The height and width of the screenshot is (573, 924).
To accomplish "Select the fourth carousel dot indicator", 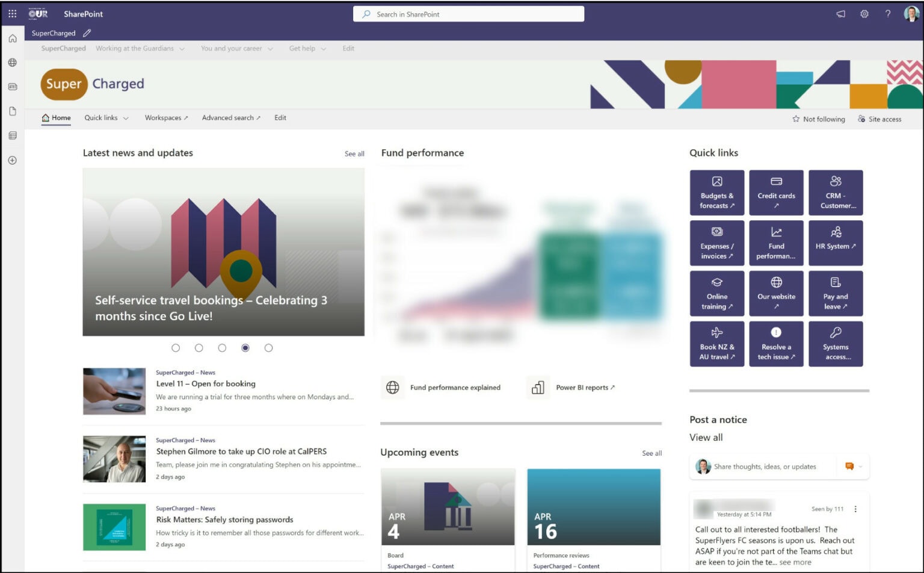I will coord(245,347).
